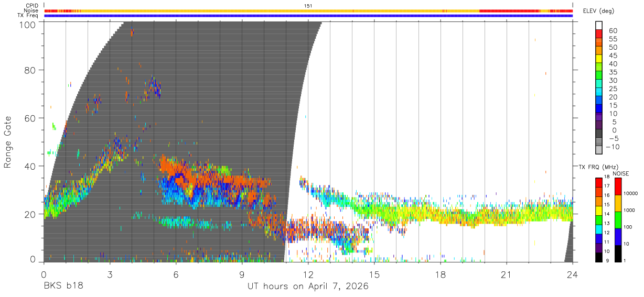Image resolution: width=644 pixels, height=297 pixels.
Task: Click the -5 label on ELEV colorbar
Action: point(615,138)
